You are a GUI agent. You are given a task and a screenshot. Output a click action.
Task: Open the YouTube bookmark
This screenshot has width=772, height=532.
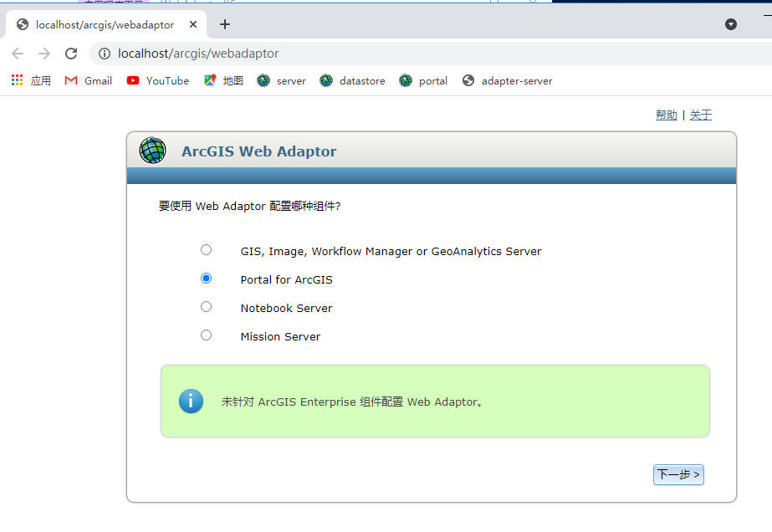tap(157, 80)
